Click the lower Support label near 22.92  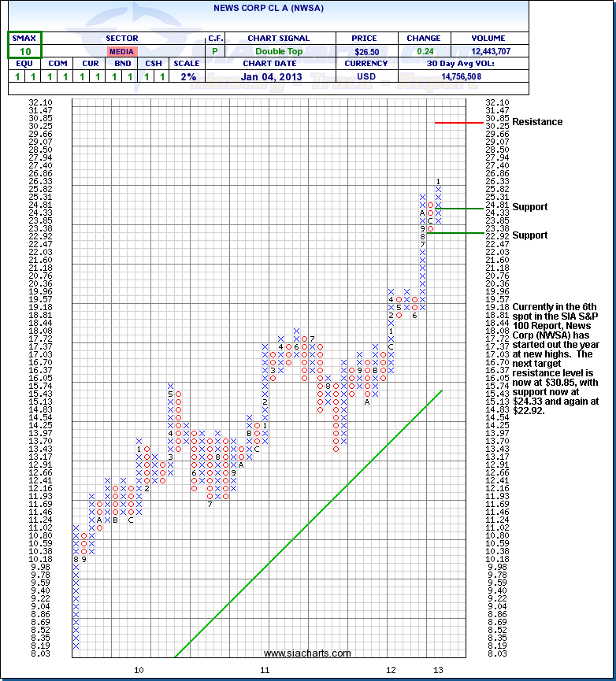[x=529, y=235]
